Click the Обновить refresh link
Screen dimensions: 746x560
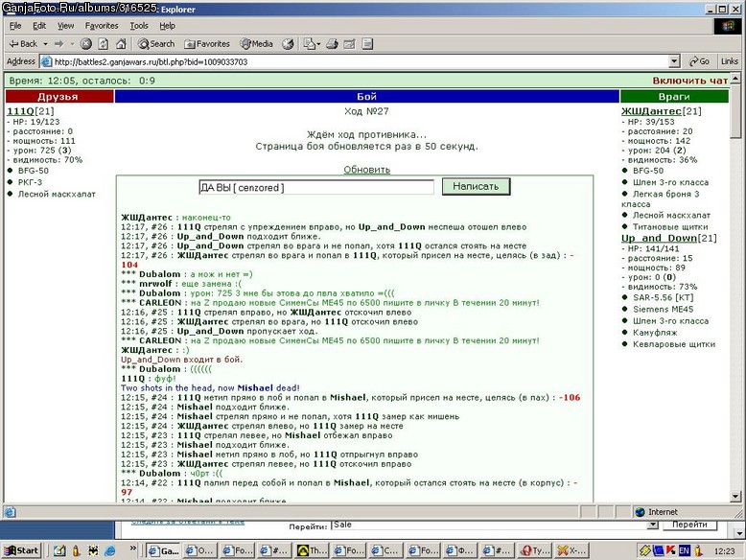click(367, 170)
